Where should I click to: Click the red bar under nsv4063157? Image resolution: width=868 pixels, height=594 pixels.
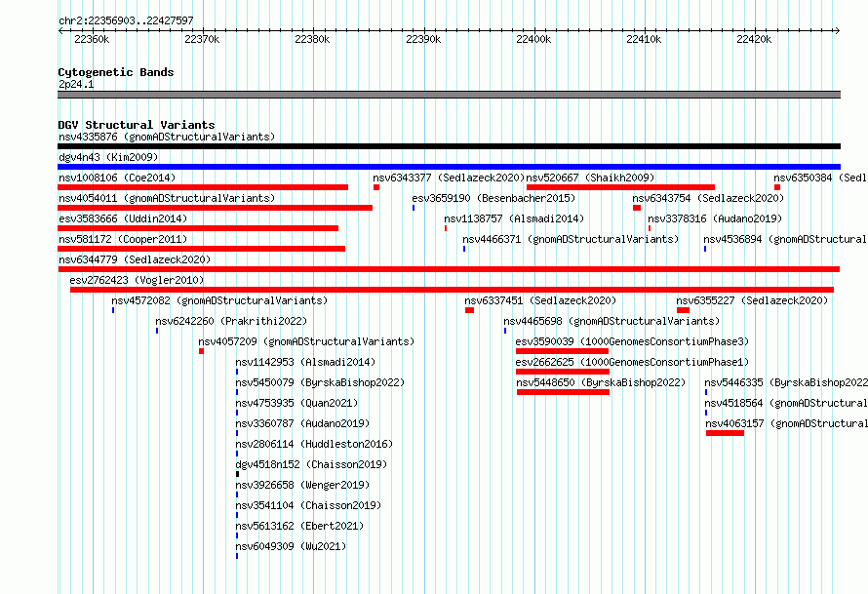[726, 433]
